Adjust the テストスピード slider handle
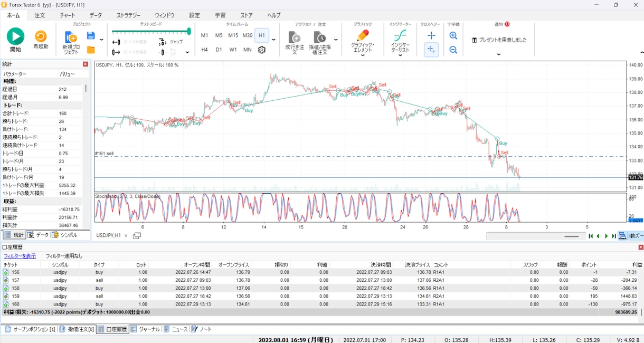 [189, 31]
